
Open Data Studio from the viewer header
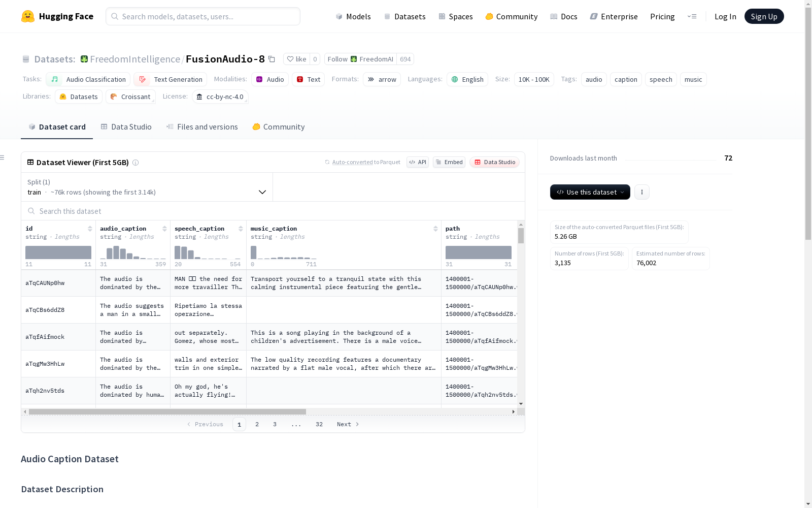pos(495,162)
